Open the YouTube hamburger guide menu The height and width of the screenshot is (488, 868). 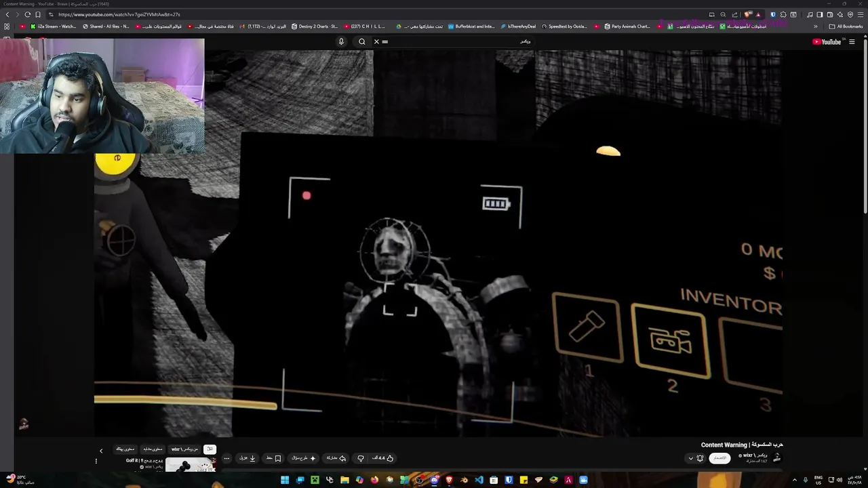click(x=852, y=41)
